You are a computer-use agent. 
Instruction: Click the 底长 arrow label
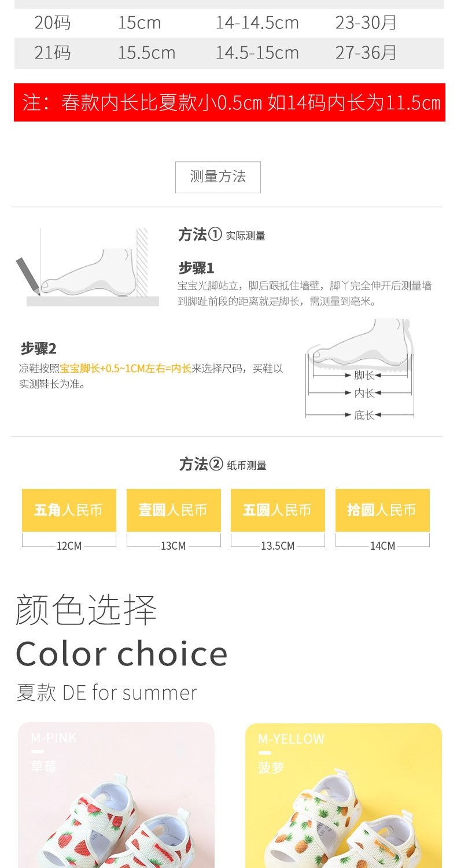click(x=364, y=415)
